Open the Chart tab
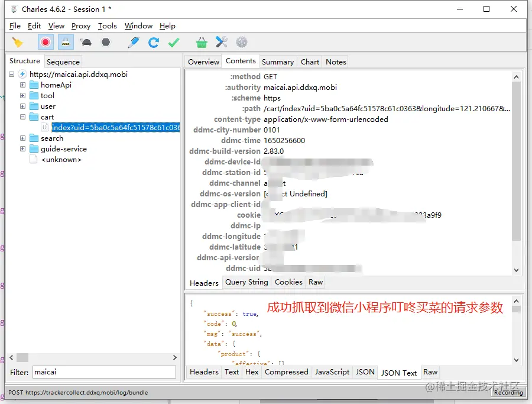This screenshot has height=404, width=532. tap(310, 62)
